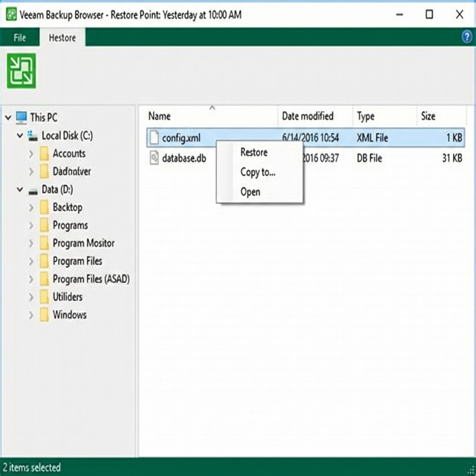The width and height of the screenshot is (476, 476).
Task: Choose Copy to... from the context menu
Action: (258, 172)
